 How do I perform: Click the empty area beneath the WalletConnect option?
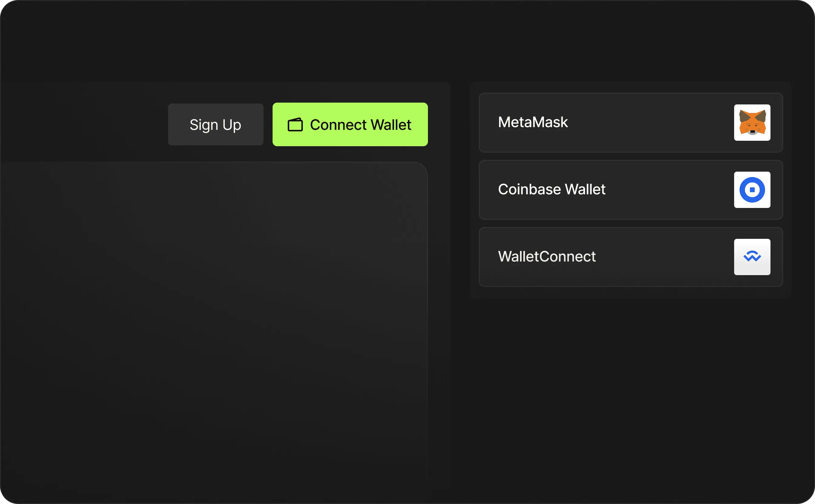[630, 383]
